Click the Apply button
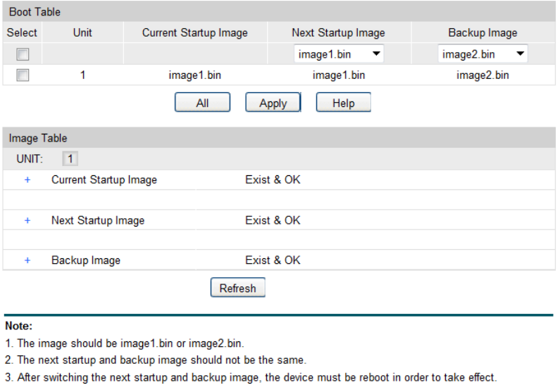The image size is (560, 392). click(273, 103)
